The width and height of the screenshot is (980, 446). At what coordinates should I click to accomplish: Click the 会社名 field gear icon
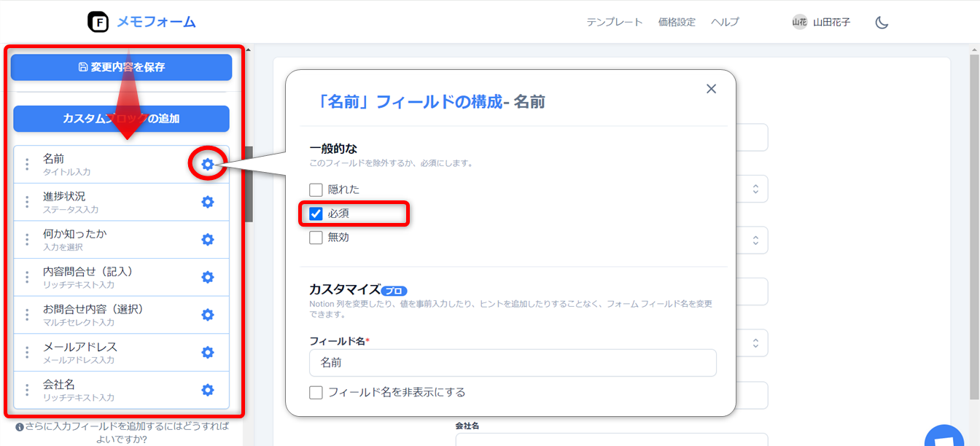coord(208,390)
